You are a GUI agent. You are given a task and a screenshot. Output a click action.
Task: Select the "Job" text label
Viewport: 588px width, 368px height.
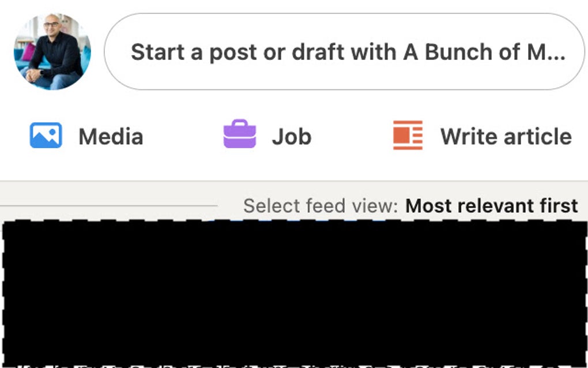pyautogui.click(x=291, y=137)
